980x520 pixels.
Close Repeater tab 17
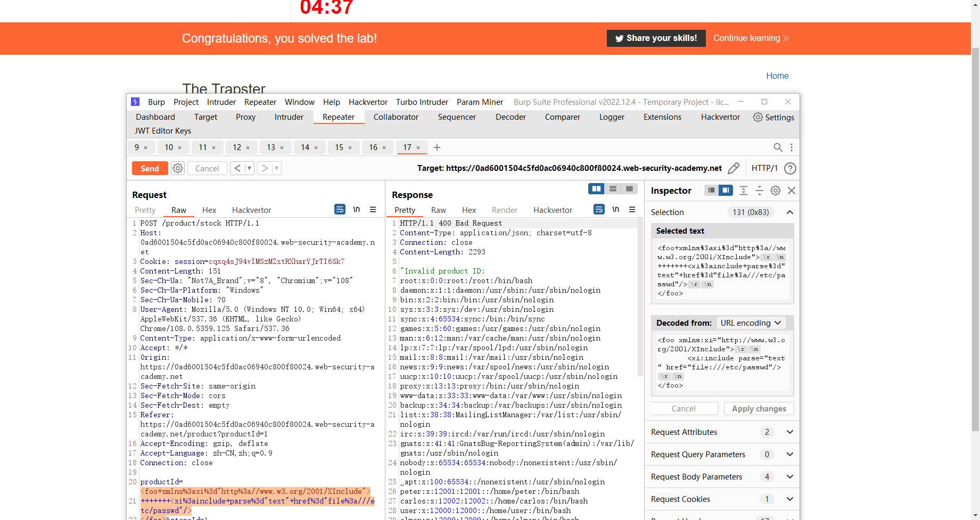pos(418,147)
